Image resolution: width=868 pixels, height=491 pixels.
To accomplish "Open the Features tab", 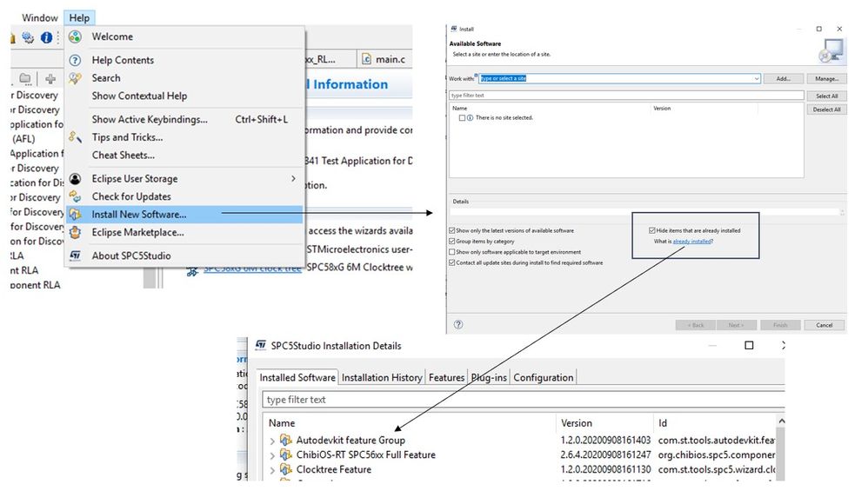I will coord(446,377).
